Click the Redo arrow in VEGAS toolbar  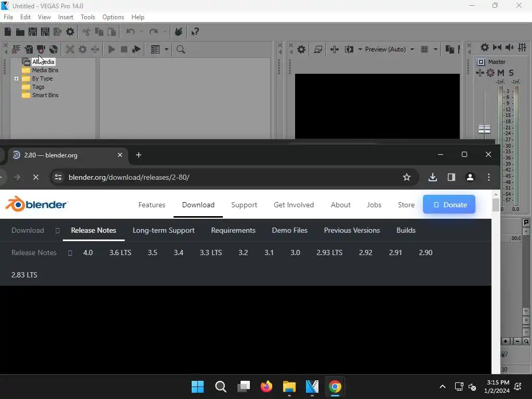click(154, 32)
